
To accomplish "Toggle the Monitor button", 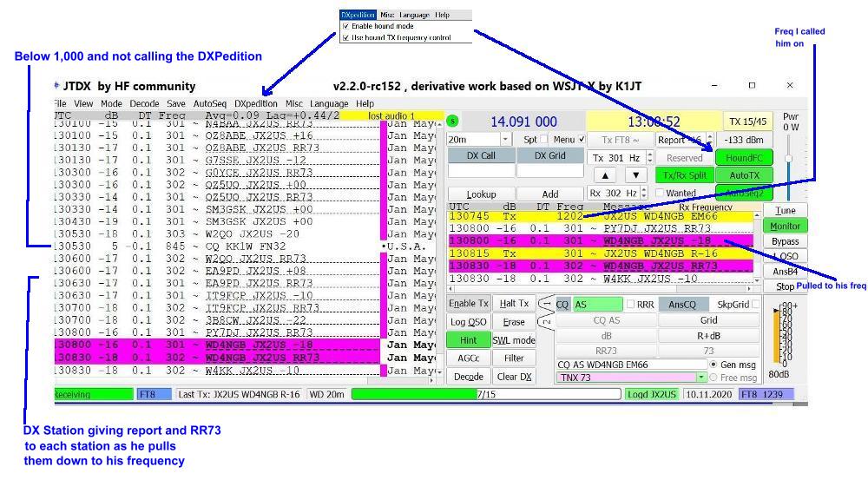I will click(x=785, y=226).
